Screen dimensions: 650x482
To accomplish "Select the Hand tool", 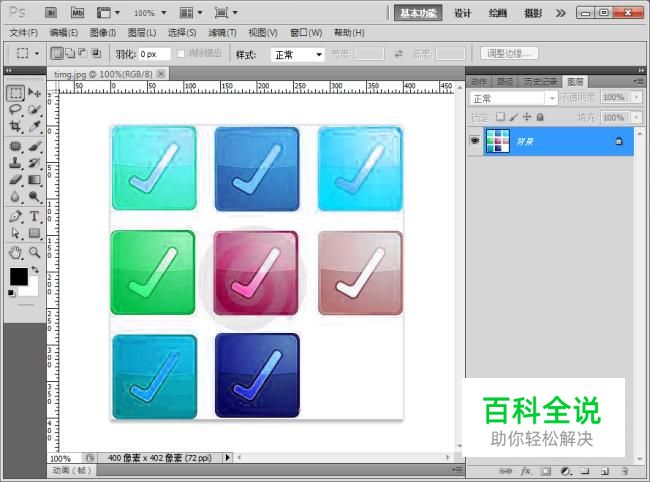I will [16, 252].
